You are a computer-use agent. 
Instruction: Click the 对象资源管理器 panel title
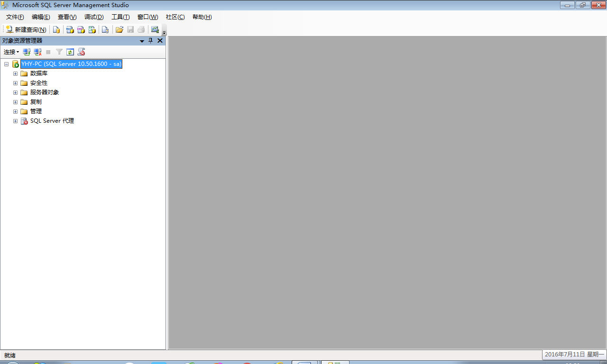[x=22, y=41]
